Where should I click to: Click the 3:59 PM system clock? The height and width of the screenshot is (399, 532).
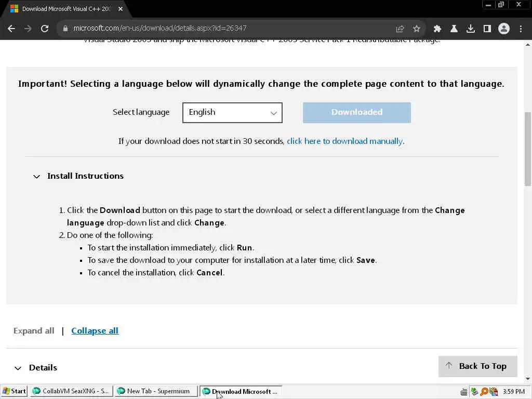[x=513, y=392]
